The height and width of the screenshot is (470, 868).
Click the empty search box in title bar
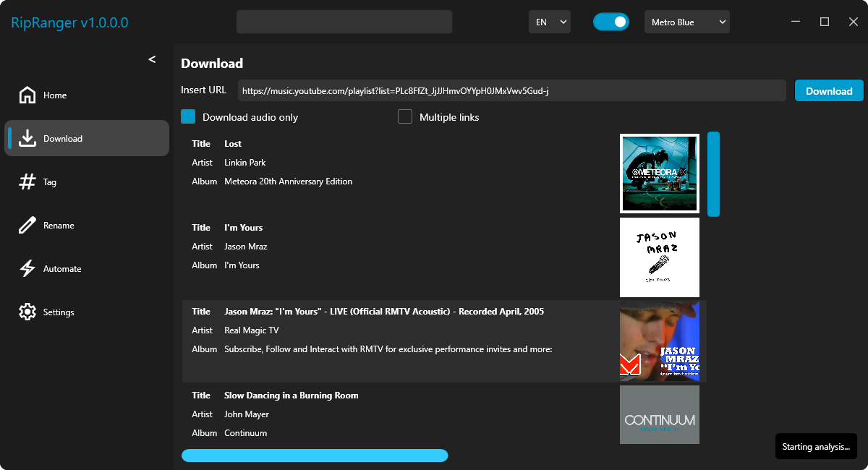pyautogui.click(x=344, y=22)
